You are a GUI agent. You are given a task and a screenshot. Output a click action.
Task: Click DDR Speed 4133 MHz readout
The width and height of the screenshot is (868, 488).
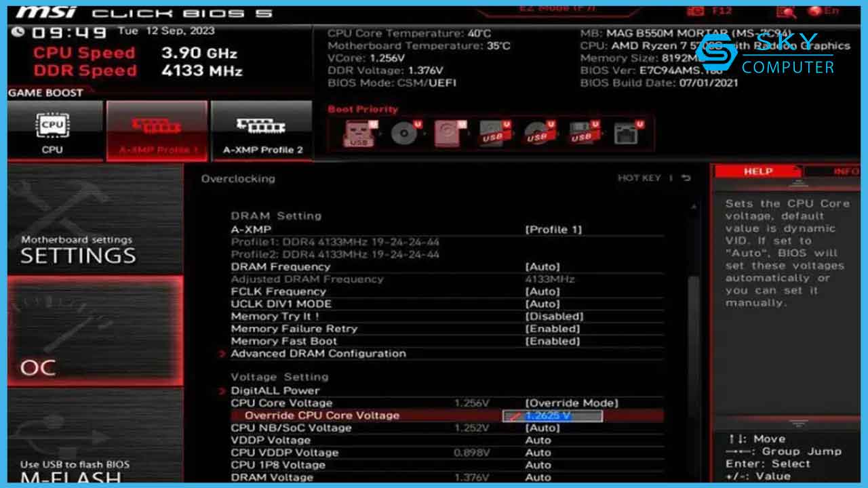click(x=138, y=70)
